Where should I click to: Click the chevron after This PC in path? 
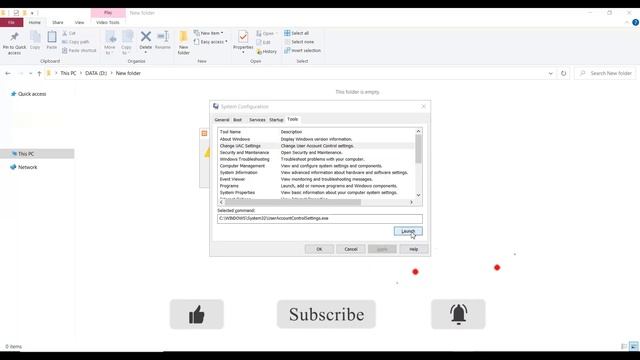81,73
